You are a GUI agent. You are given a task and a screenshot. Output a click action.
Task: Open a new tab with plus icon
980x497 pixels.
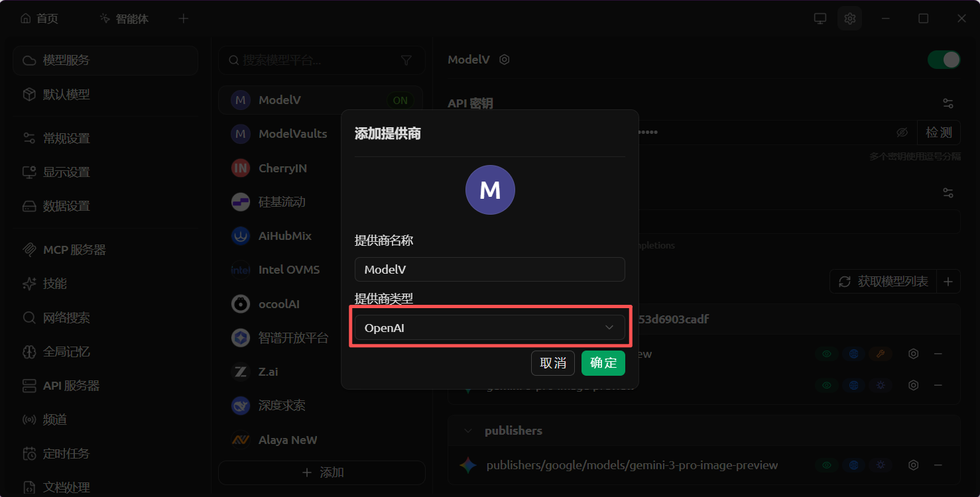(184, 19)
